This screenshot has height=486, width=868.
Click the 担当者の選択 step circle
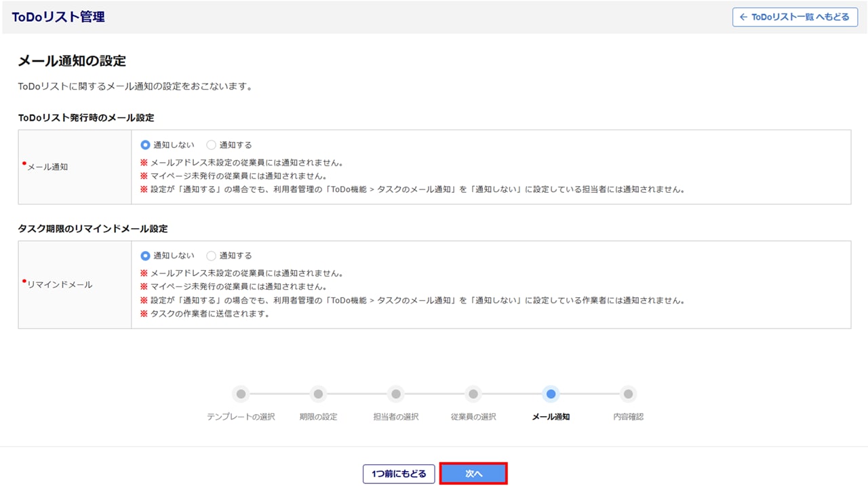pyautogui.click(x=396, y=394)
